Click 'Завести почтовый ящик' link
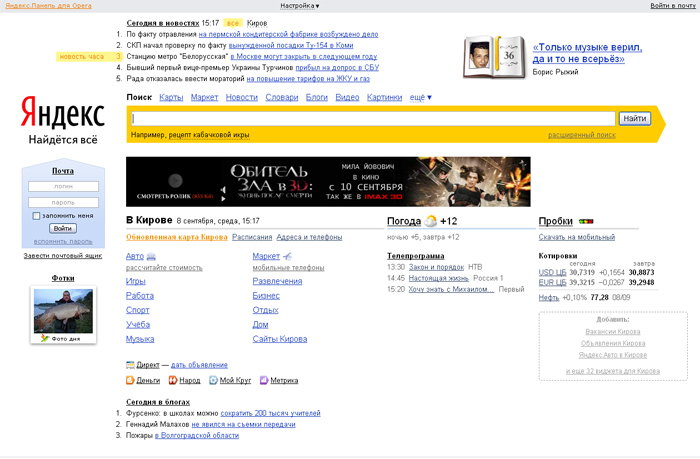Image resolution: width=700 pixels, height=459 pixels. pyautogui.click(x=63, y=256)
